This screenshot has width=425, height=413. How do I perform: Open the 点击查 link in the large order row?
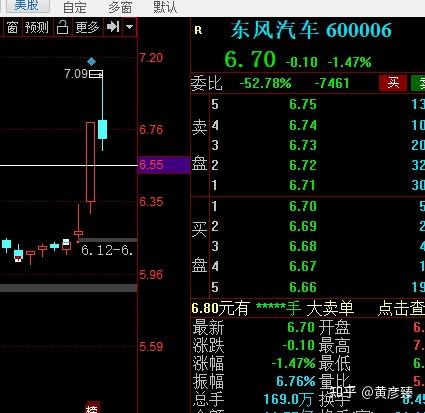[401, 309]
